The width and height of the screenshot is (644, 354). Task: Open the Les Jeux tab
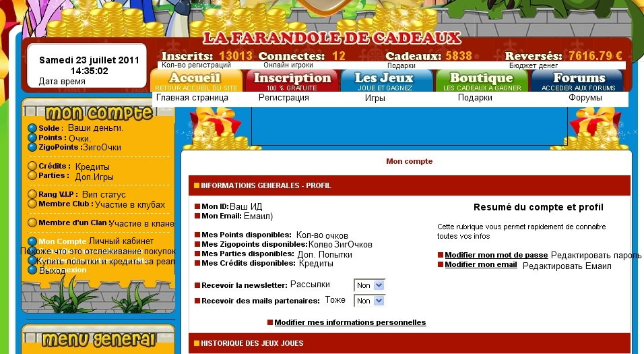tap(385, 81)
